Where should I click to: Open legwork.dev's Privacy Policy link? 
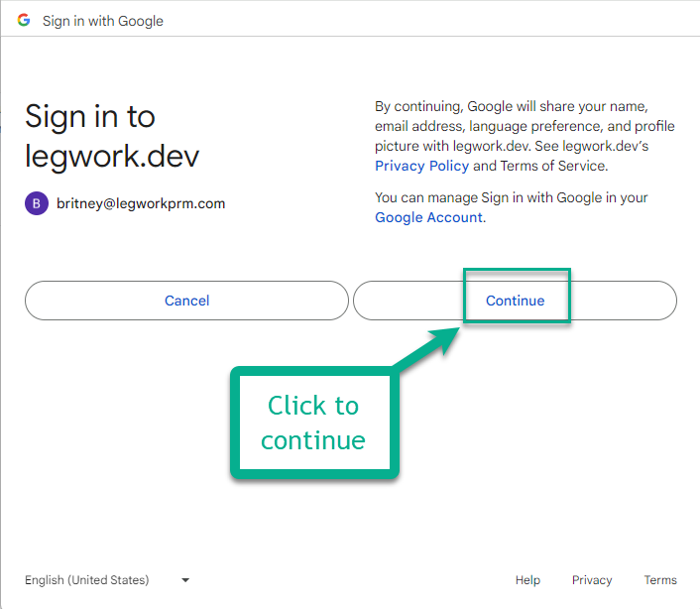pos(421,166)
